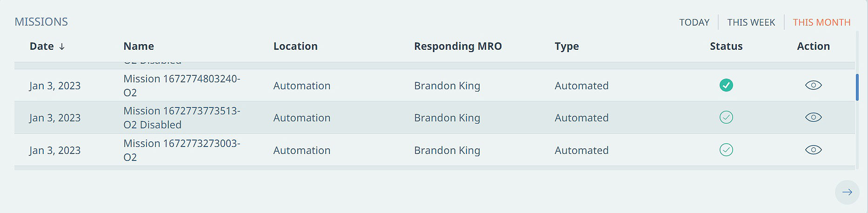Click filled green check status for Mission 1672774803240-O2
This screenshot has height=213, width=868.
pyautogui.click(x=726, y=85)
